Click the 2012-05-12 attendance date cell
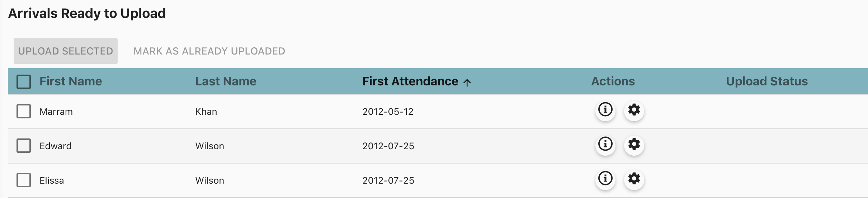The height and width of the screenshot is (198, 868). coord(388,112)
